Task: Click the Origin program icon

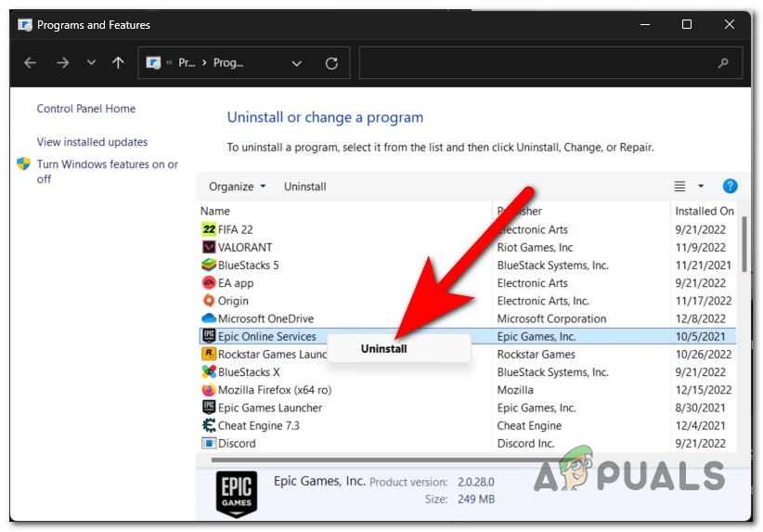Action: tap(209, 301)
